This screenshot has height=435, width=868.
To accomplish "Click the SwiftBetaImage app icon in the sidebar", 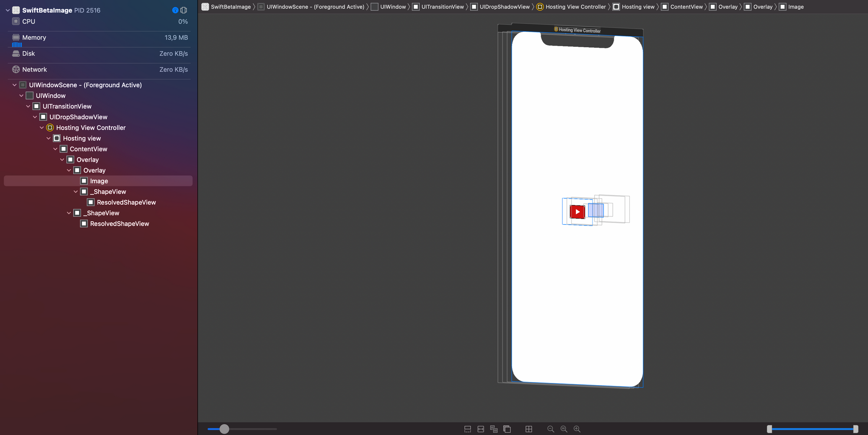I will pyautogui.click(x=16, y=10).
